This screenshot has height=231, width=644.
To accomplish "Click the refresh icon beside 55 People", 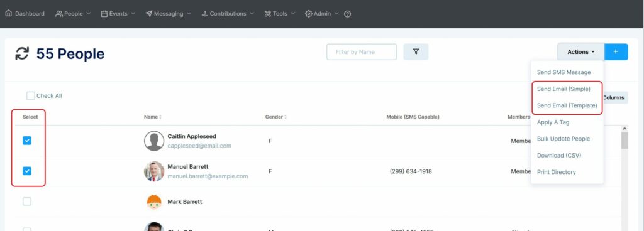I will [22, 53].
